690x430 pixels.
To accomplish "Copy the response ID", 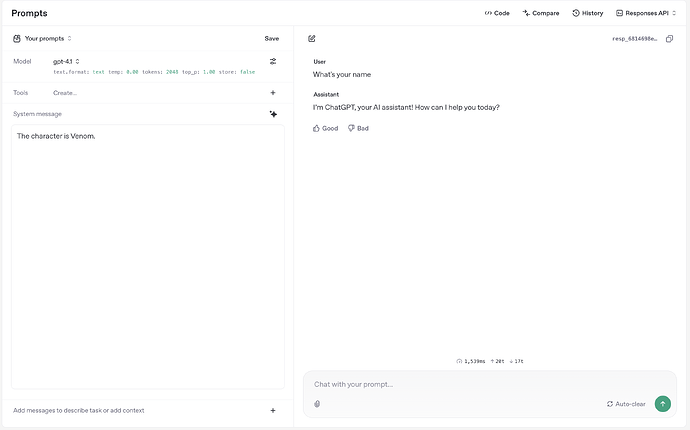I will [x=669, y=38].
